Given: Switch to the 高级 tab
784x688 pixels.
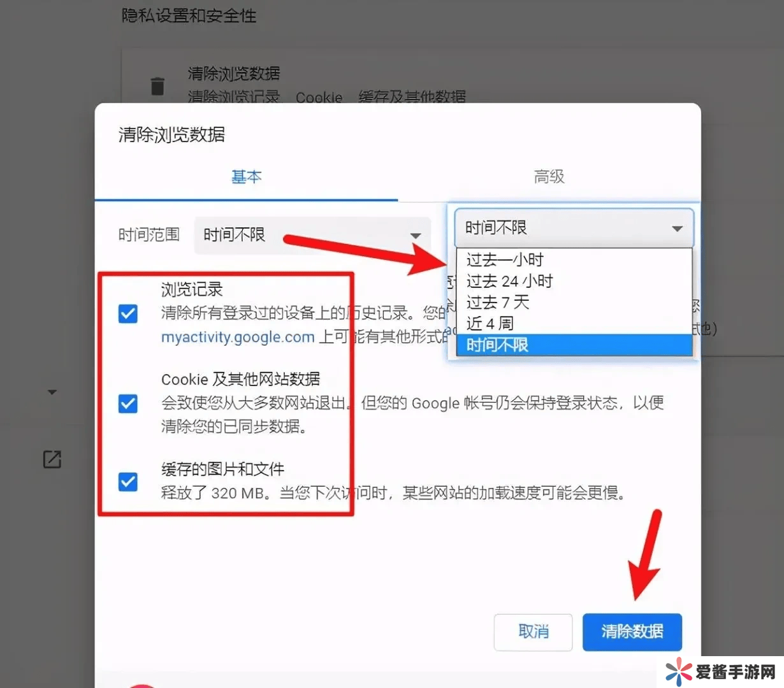Looking at the screenshot, I should coord(549,176).
